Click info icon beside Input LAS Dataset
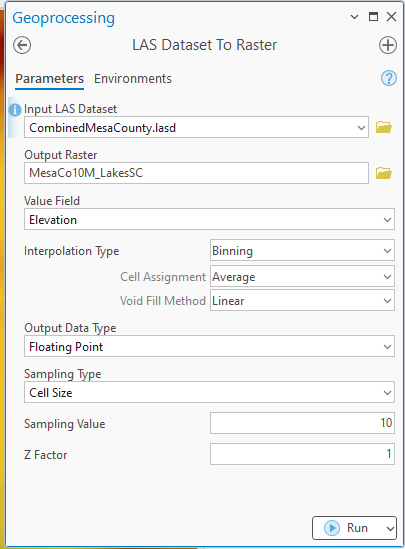The width and height of the screenshot is (405, 549). tap(15, 110)
